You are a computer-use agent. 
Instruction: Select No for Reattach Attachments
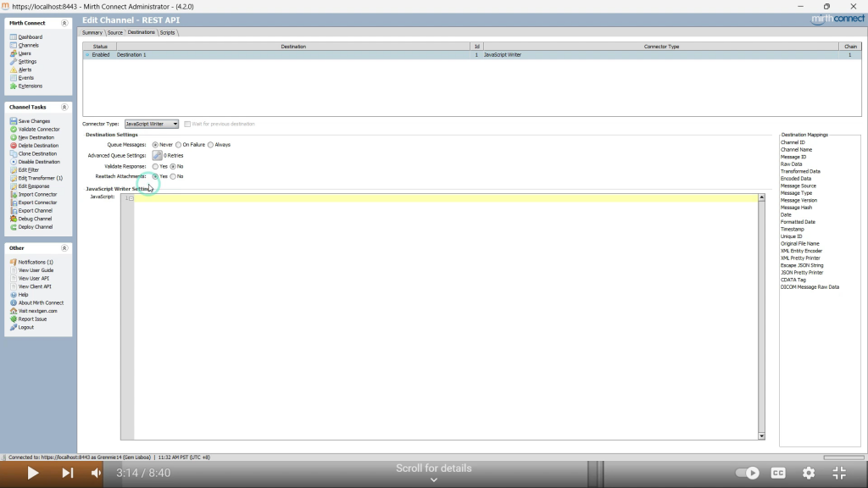173,176
